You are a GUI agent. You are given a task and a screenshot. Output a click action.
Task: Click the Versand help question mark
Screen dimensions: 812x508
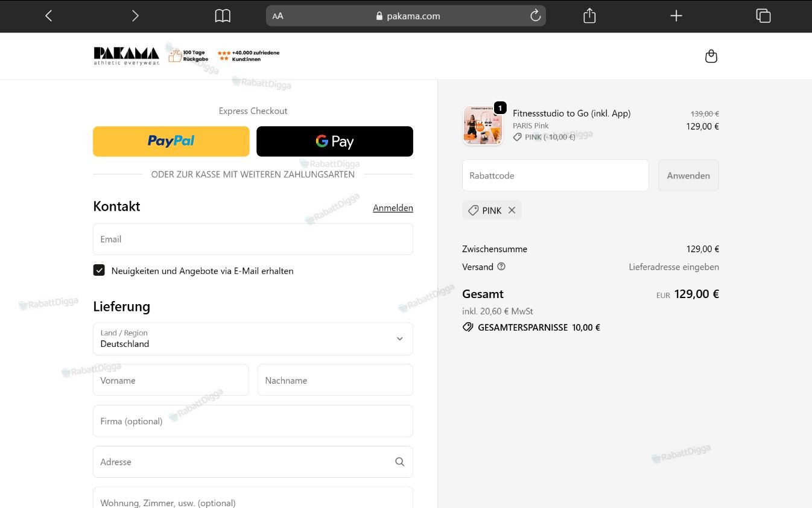coord(501,266)
